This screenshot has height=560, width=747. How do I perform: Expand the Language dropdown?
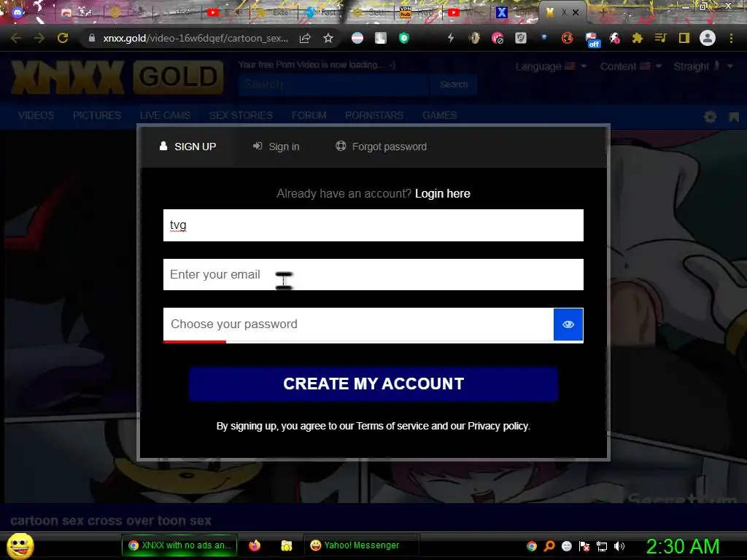coord(551,66)
